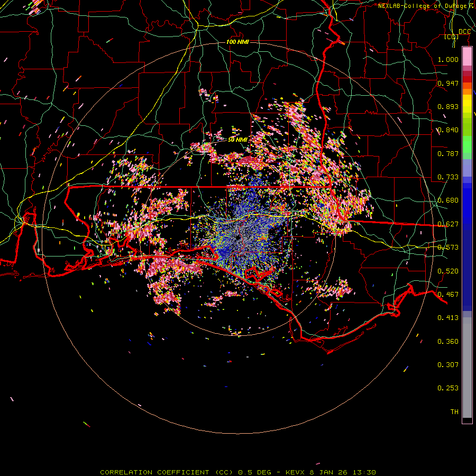Pick the light pink swatch beside 1.000
The width and height of the screenshot is (476, 476).
467,57
